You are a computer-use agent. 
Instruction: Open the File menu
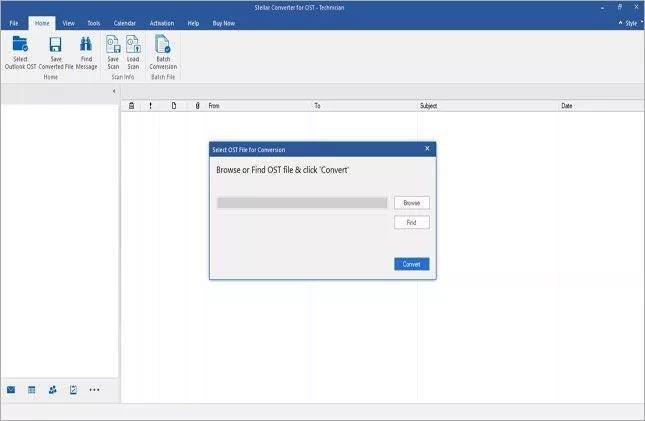pyautogui.click(x=14, y=21)
